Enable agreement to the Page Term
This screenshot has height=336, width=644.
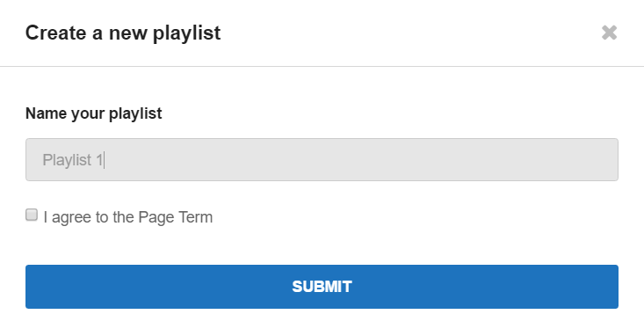click(x=32, y=215)
